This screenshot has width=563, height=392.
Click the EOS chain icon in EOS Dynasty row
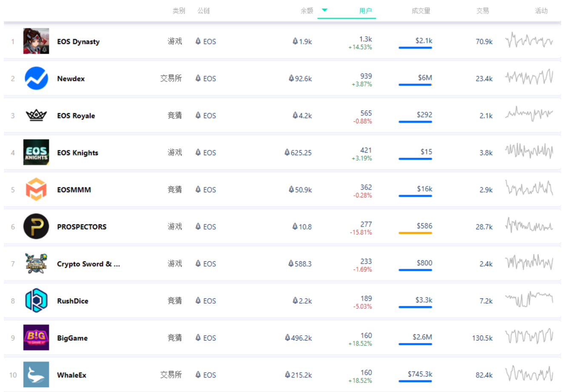198,41
